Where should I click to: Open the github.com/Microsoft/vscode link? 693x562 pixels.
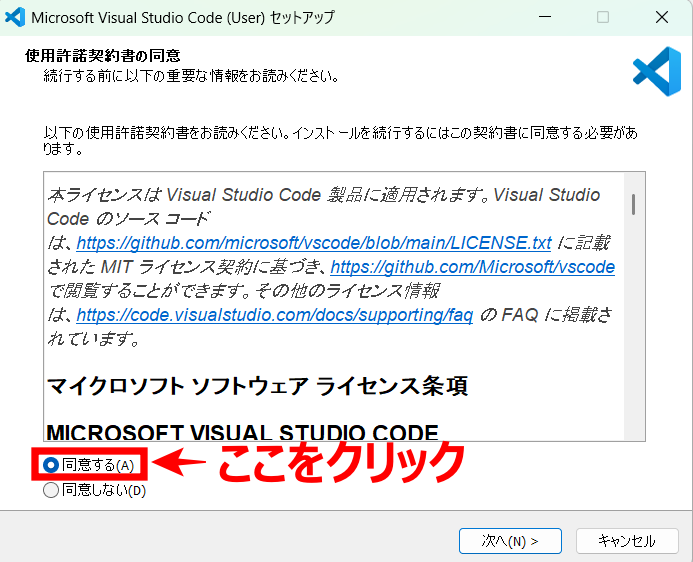[472, 267]
